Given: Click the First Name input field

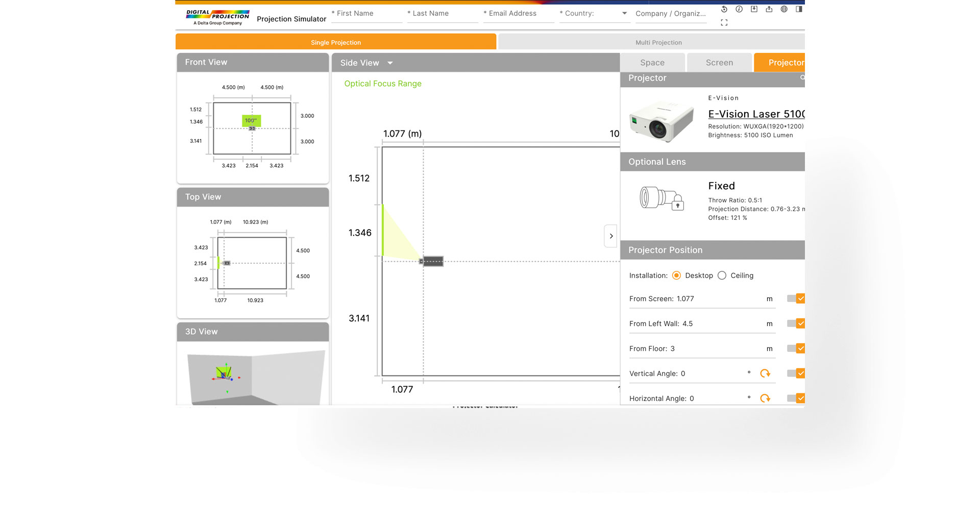Looking at the screenshot, I should point(366,14).
